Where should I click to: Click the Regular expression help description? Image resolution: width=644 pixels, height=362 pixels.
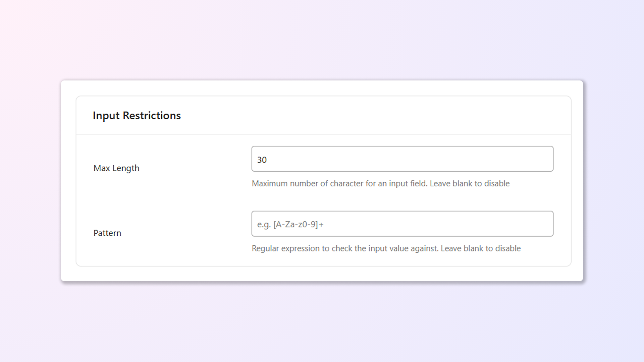pos(345,249)
